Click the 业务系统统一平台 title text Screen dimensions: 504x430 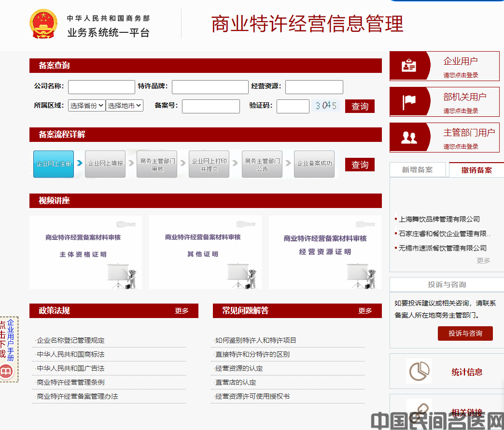pyautogui.click(x=108, y=32)
